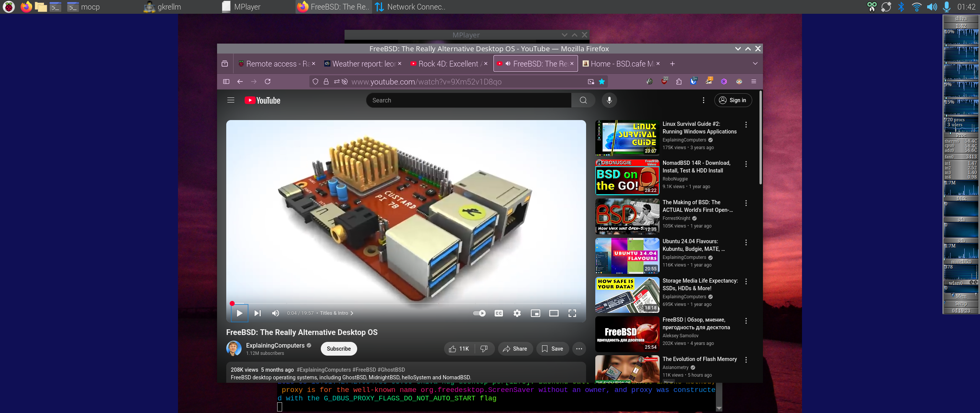Image resolution: width=980 pixels, height=413 pixels.
Task: Expand the Titles & Intro chapter chevron
Action: pos(352,313)
